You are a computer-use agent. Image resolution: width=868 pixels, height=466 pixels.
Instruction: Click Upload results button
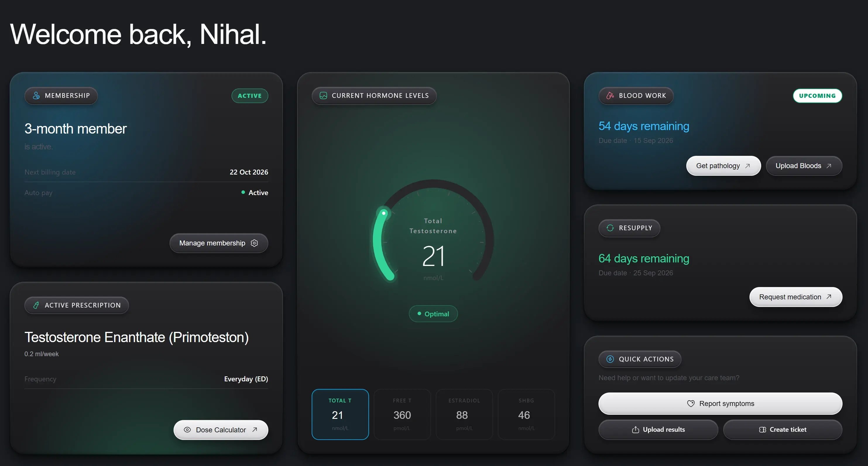(658, 430)
